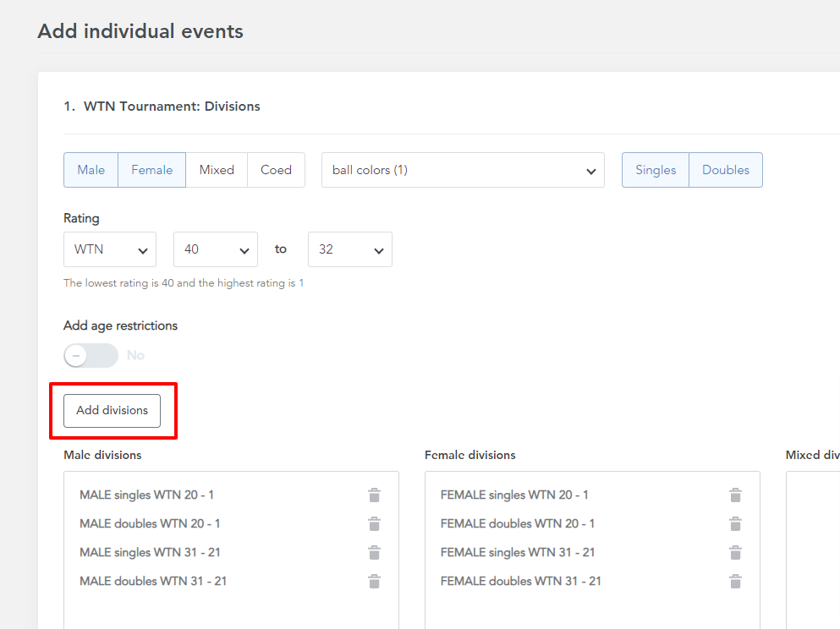Viewport: 840px width, 629px height.
Task: Open the lowest rating dropdown showing 40
Action: [216, 249]
